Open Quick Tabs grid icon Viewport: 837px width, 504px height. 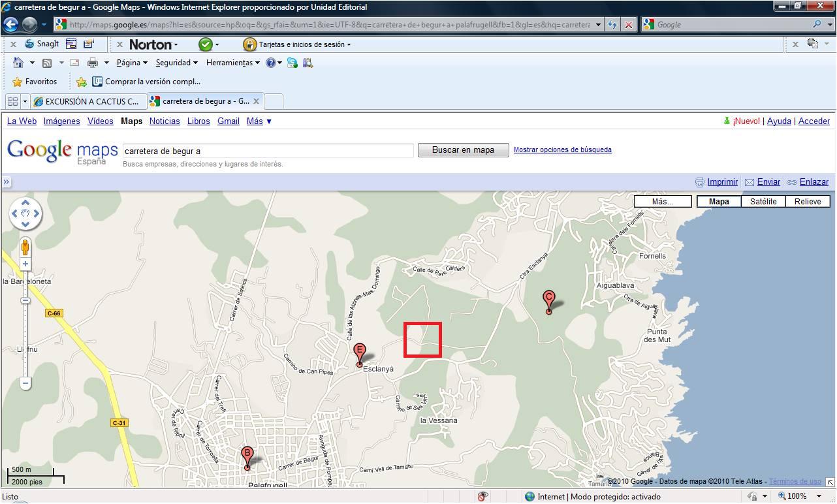pyautogui.click(x=12, y=101)
